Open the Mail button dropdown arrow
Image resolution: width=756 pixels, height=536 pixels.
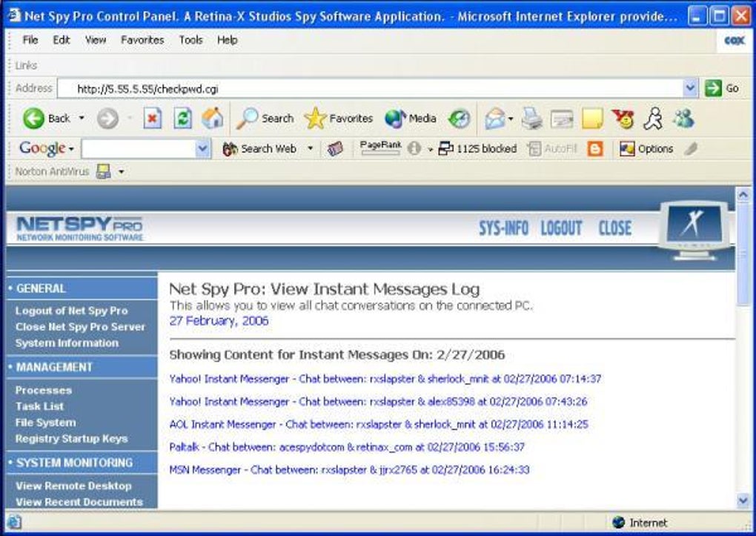tap(511, 119)
